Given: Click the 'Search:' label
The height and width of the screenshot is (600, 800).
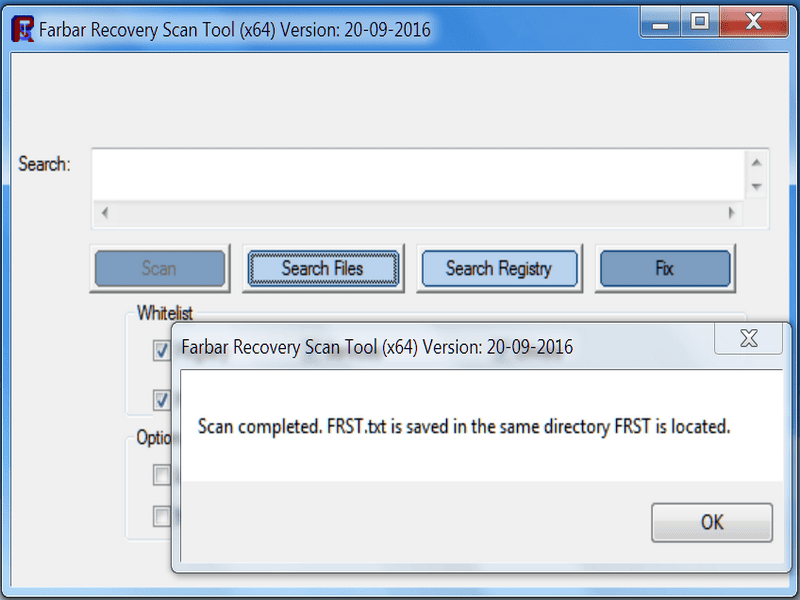Looking at the screenshot, I should pos(44,164).
